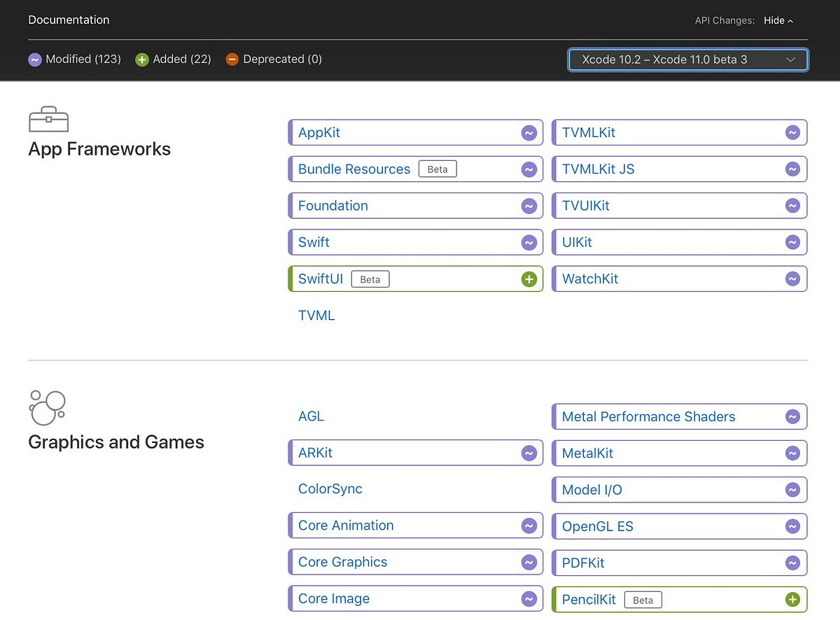The width and height of the screenshot is (840, 620).
Task: Go to the ColorSync documentation
Action: 330,489
